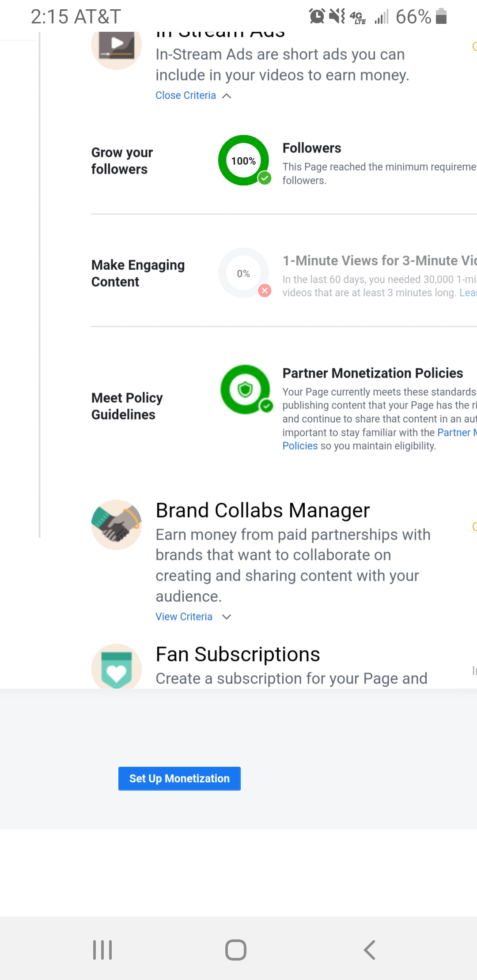Image resolution: width=477 pixels, height=980 pixels.
Task: Select the Fan Subscriptions heading
Action: (x=238, y=654)
